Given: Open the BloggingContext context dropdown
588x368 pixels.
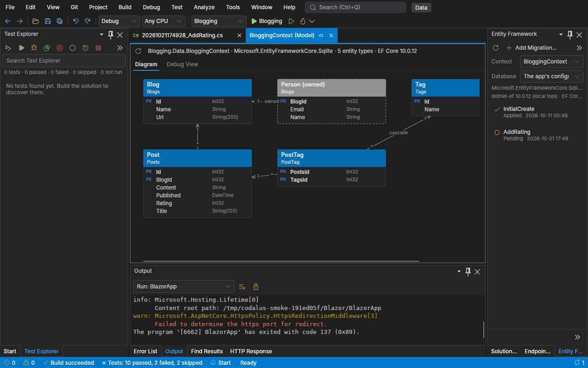Looking at the screenshot, I should (552, 62).
